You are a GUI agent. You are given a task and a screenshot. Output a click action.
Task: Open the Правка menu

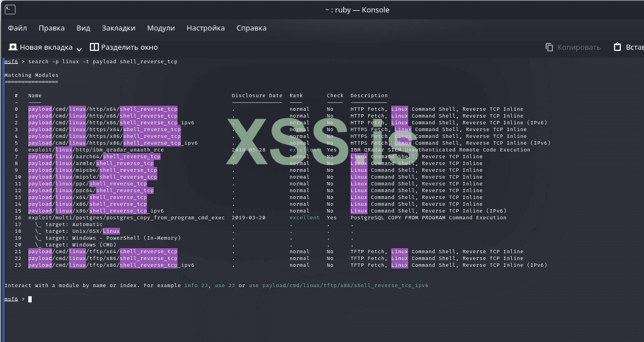pyautogui.click(x=51, y=28)
